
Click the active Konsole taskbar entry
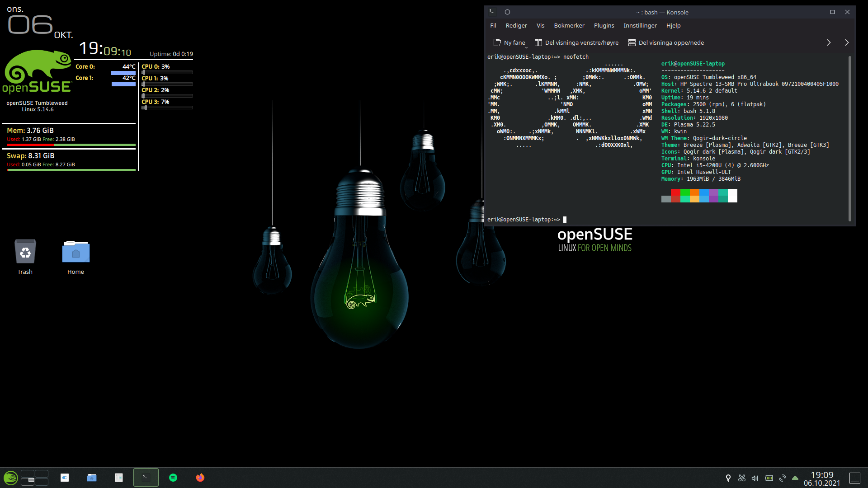click(146, 478)
